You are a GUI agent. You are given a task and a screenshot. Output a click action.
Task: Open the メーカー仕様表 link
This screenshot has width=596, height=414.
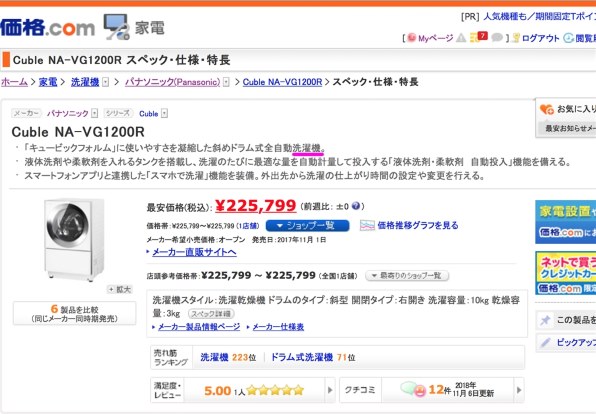point(278,327)
